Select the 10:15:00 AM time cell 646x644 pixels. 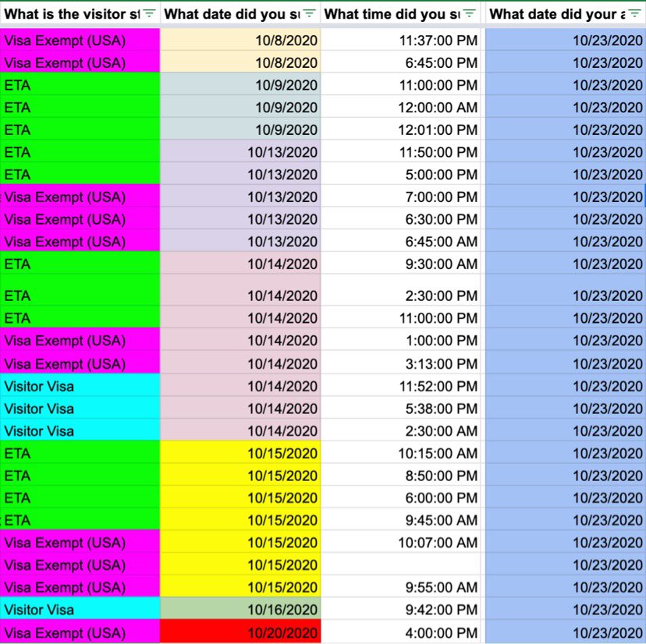coord(400,452)
